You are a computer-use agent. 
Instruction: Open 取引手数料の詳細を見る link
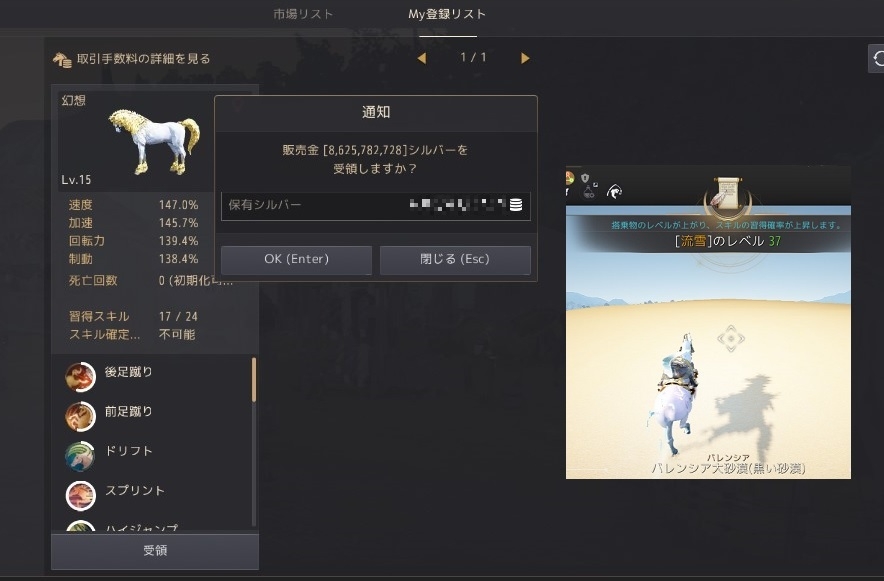[x=143, y=59]
